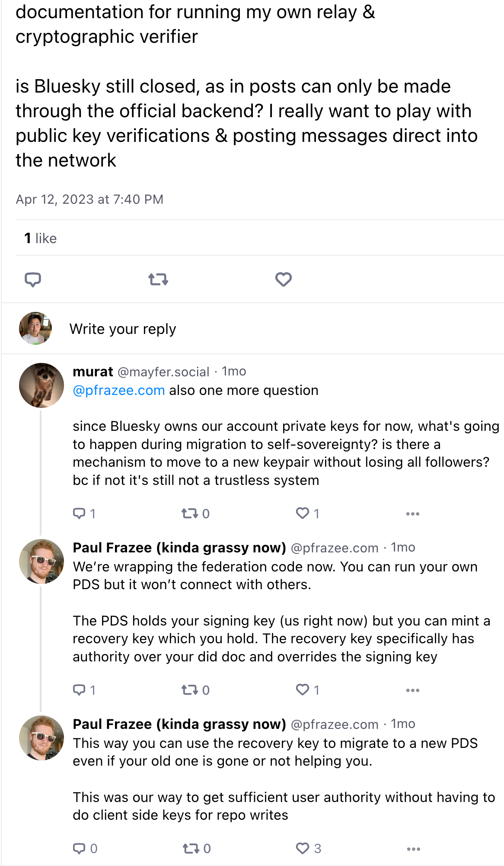Open murat's profile via display name
Viewport: 504px width, 866px height.
click(93, 372)
